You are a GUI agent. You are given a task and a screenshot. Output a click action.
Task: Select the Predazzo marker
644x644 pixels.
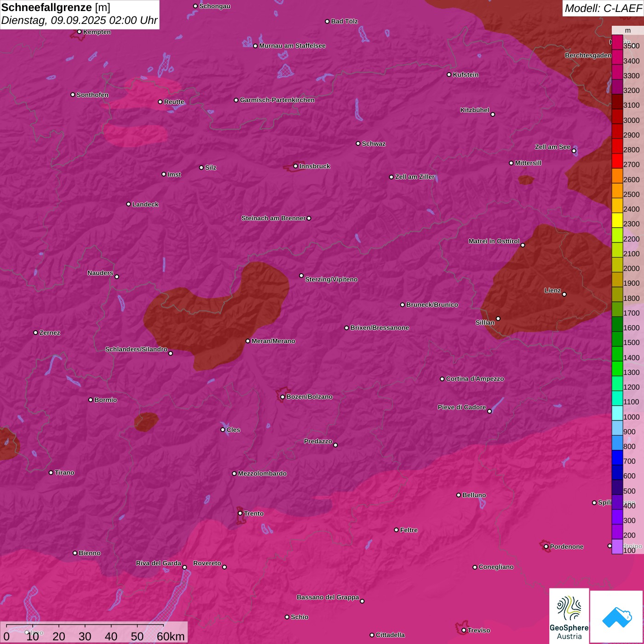[x=335, y=445]
